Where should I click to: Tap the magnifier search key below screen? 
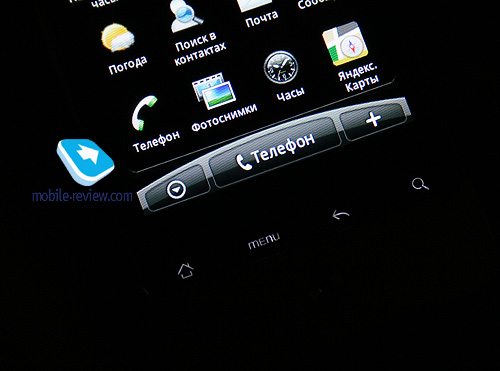[420, 184]
